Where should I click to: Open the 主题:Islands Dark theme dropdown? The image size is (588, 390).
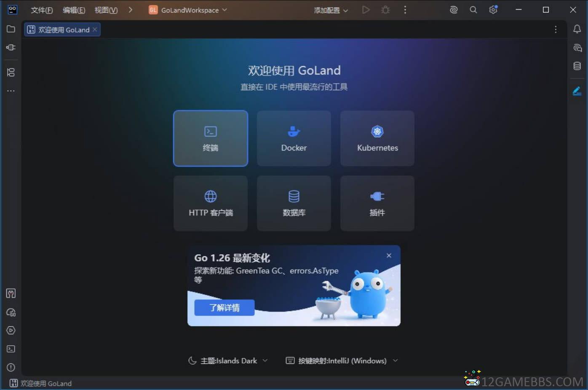(228, 360)
